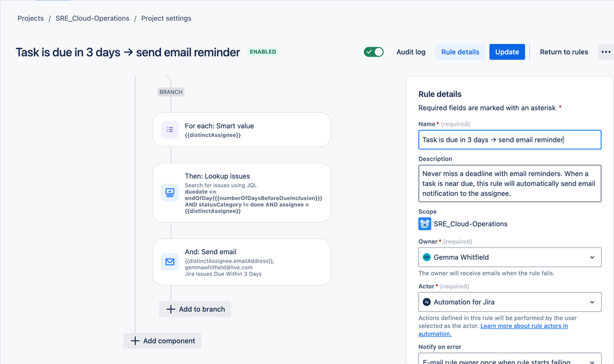Click Add component button
Viewport: 614px width, 364px height.
pyautogui.click(x=162, y=341)
